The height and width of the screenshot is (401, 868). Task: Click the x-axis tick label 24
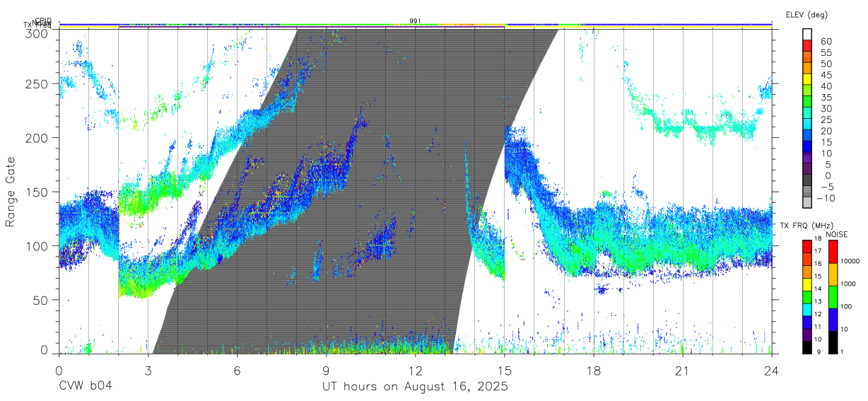point(772,371)
